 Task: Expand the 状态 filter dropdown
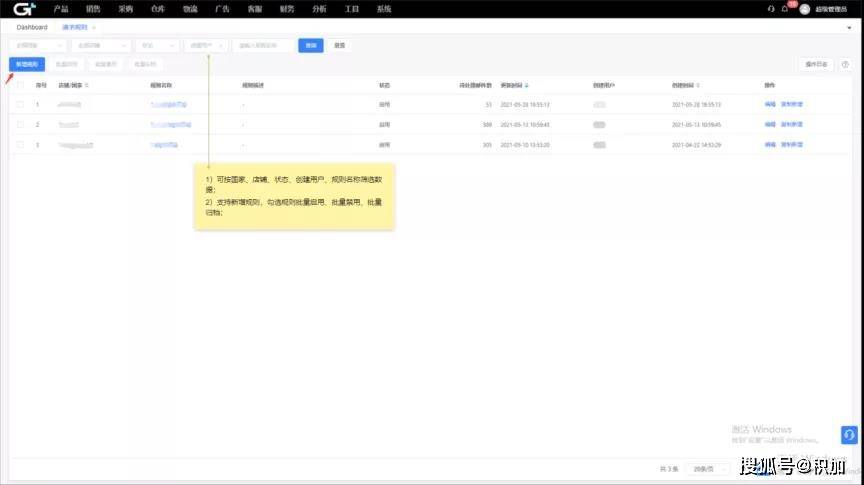[157, 45]
